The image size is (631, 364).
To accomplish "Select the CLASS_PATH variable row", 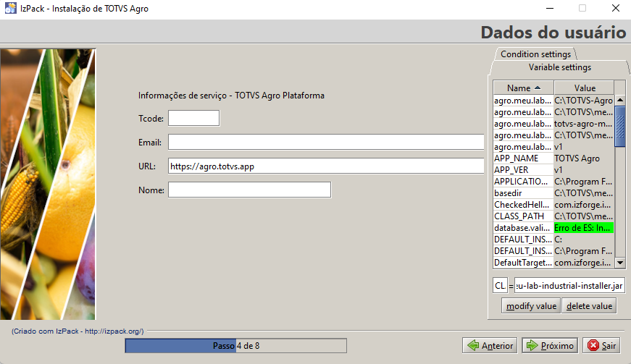I will click(x=553, y=216).
